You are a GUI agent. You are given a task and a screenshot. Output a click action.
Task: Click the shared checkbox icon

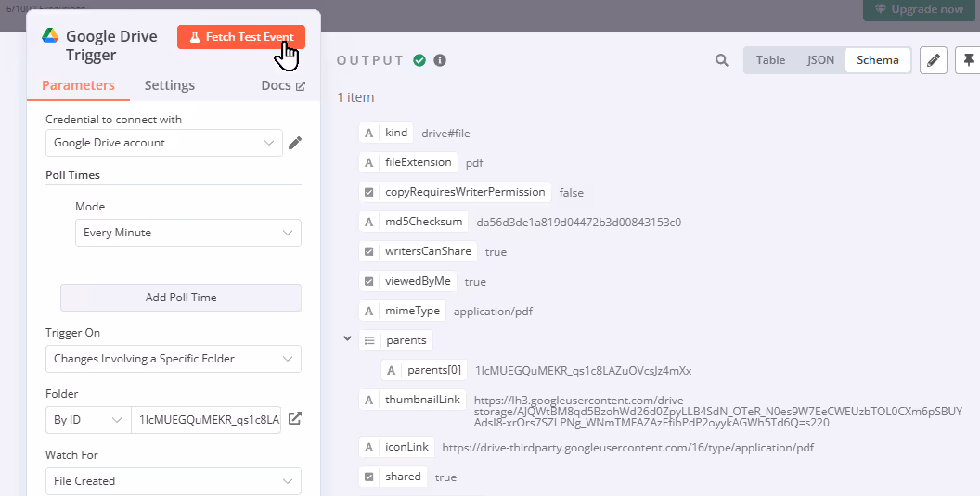[368, 477]
